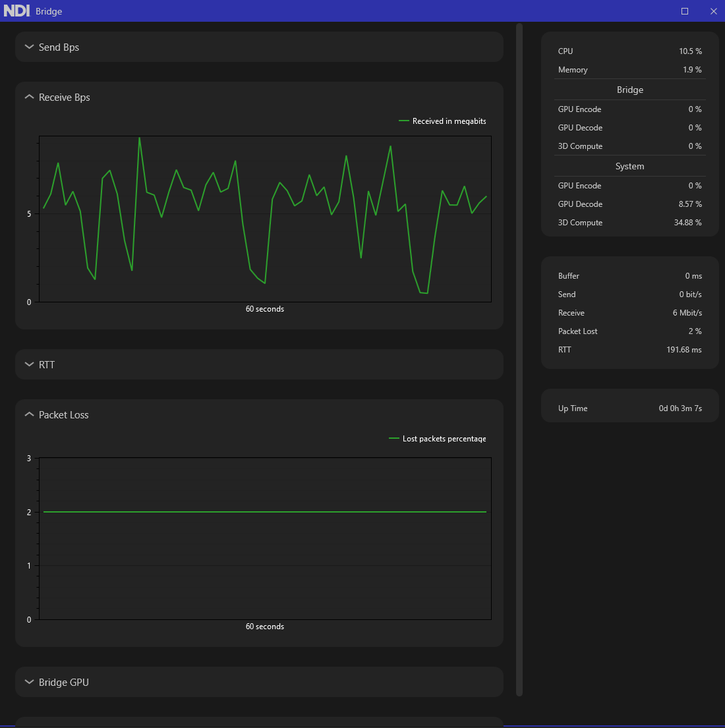Select the CPU usage row
The width and height of the screenshot is (725, 728).
click(629, 51)
